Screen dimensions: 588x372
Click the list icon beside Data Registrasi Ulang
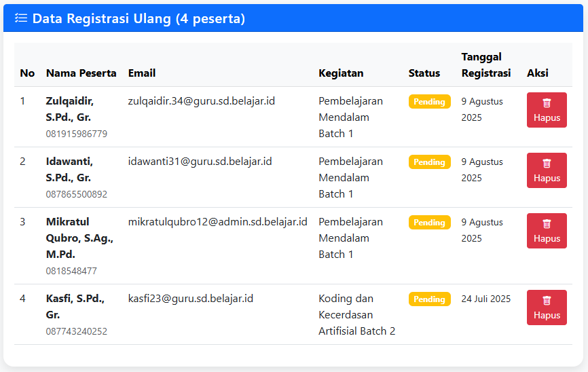point(21,18)
